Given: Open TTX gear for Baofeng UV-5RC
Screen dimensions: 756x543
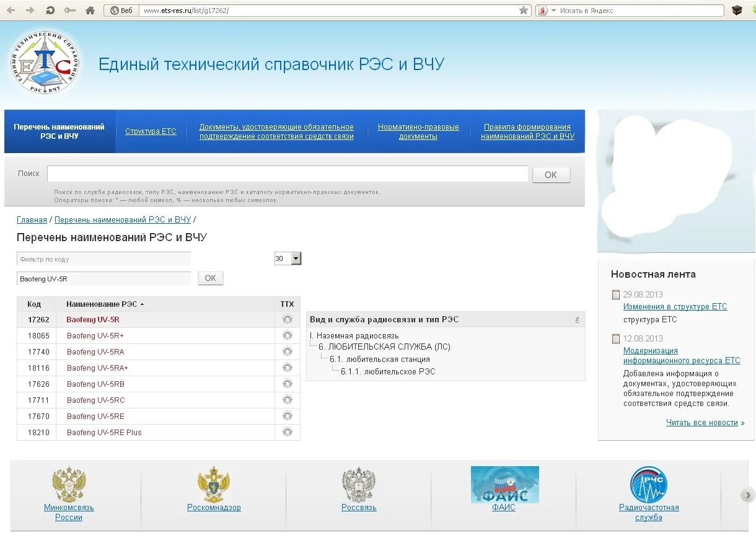Looking at the screenshot, I should (x=287, y=400).
